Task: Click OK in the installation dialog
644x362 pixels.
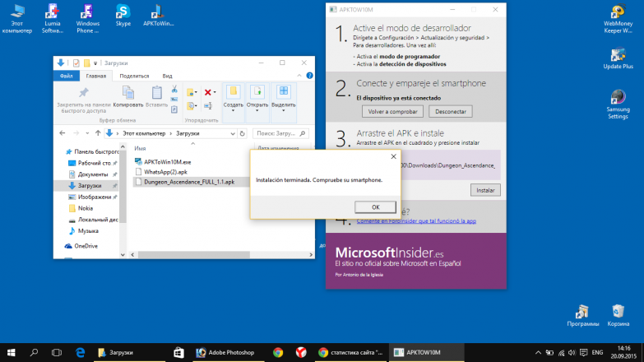Action: point(375,207)
